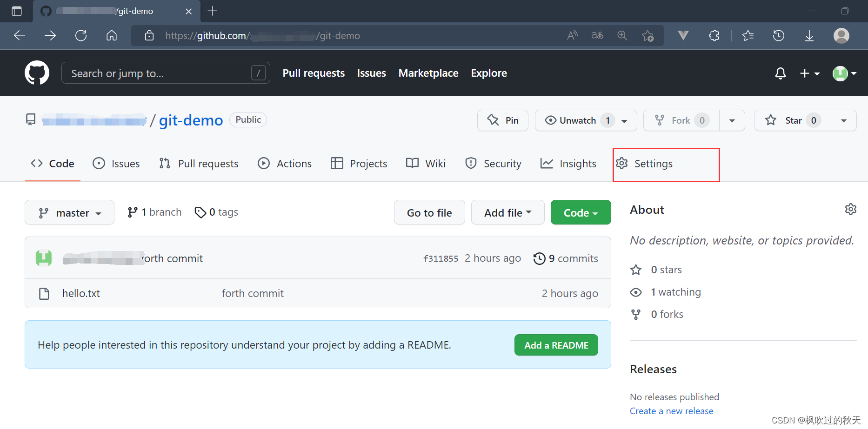The image size is (868, 429).
Task: View the 0 tags link
Action: point(217,212)
